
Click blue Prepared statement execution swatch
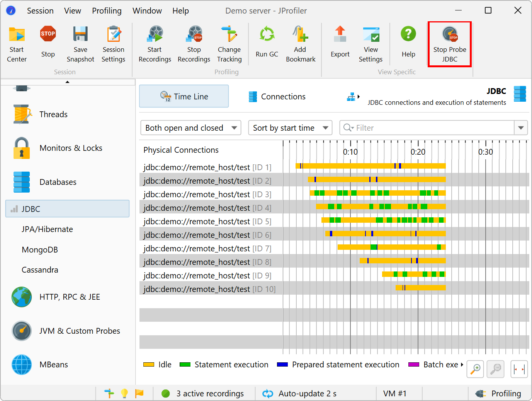tap(282, 365)
